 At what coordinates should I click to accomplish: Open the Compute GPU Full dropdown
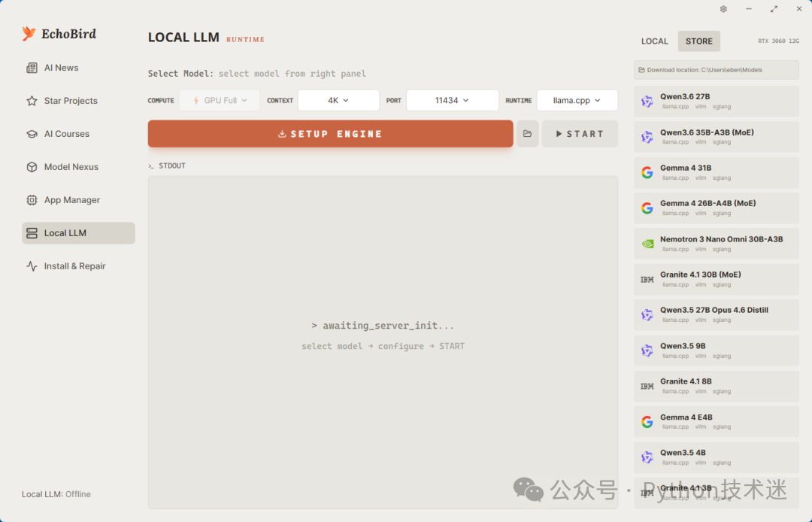point(220,101)
